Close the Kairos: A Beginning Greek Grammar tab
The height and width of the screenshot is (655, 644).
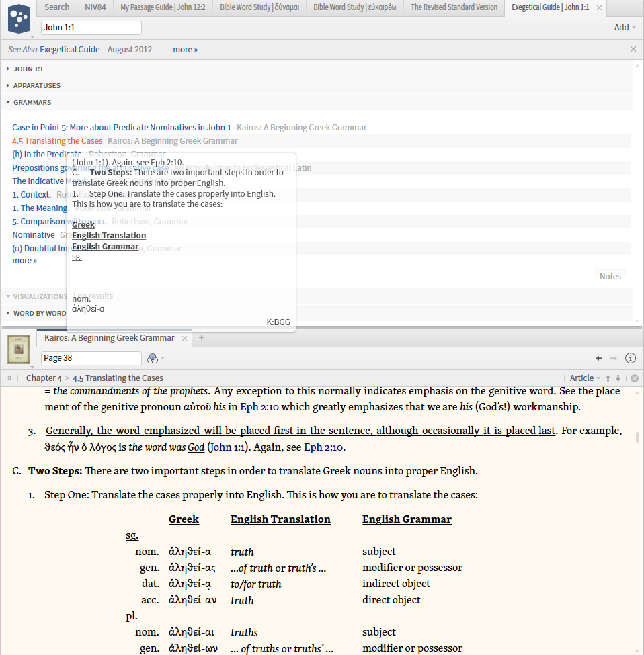pos(184,338)
